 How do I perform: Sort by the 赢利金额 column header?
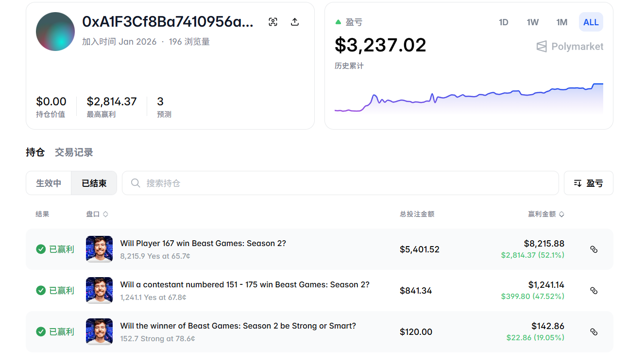click(x=546, y=214)
